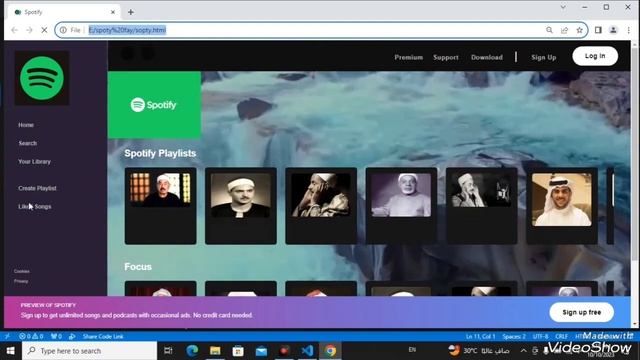Open the Privacy link in sidebar
The image size is (640, 360).
click(x=21, y=281)
